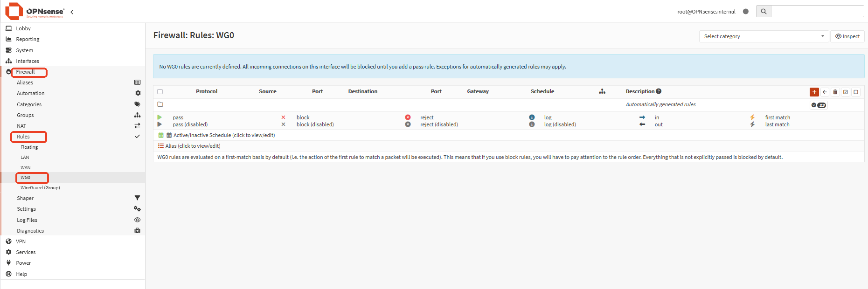Click the search magnifier icon in header
Image resolution: width=868 pixels, height=289 pixels.
coord(764,12)
